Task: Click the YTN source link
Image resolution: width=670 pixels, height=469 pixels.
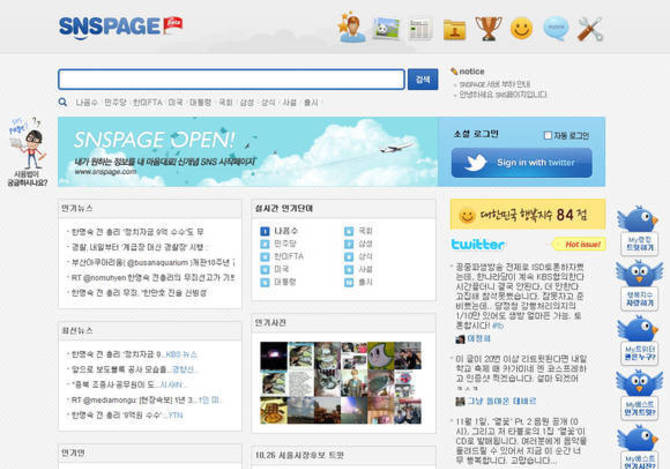Action: 175,415
